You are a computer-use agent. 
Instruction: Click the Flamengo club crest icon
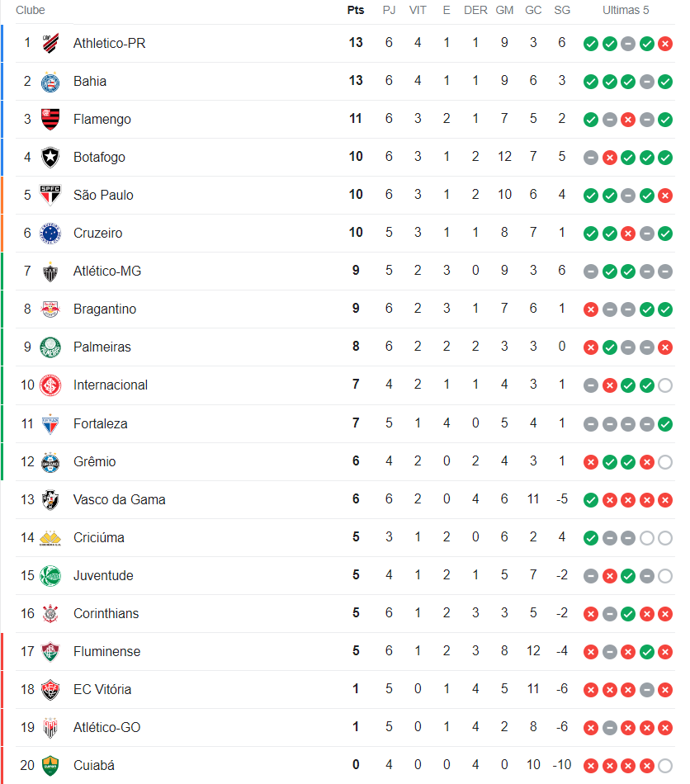51,119
